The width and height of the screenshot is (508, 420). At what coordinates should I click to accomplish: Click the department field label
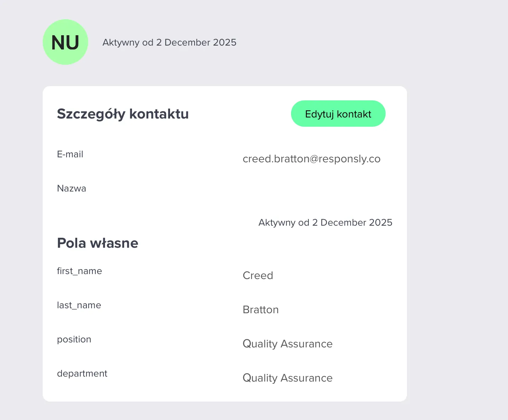click(82, 373)
